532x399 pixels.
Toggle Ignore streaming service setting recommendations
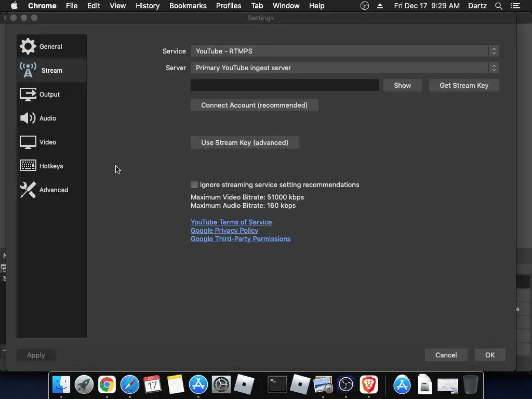[194, 184]
